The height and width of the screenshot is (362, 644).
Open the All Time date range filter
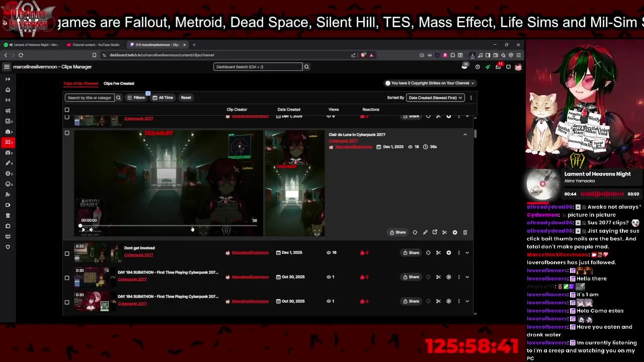[163, 98]
